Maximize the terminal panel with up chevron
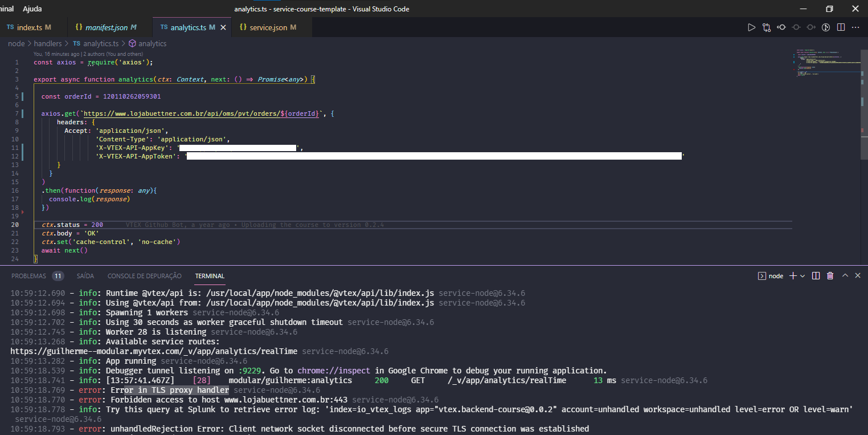The height and width of the screenshot is (435, 868). pyautogui.click(x=845, y=276)
